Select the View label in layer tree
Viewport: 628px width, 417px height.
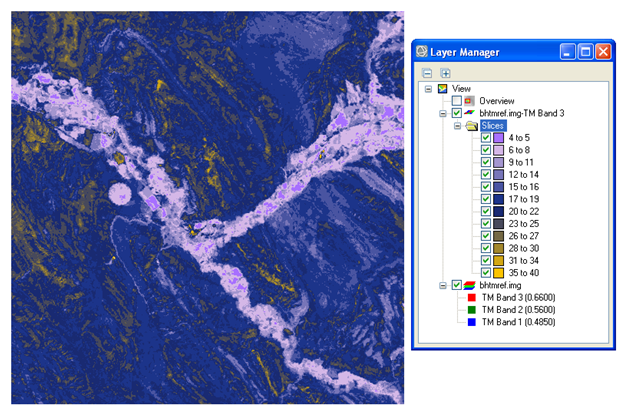(x=461, y=89)
